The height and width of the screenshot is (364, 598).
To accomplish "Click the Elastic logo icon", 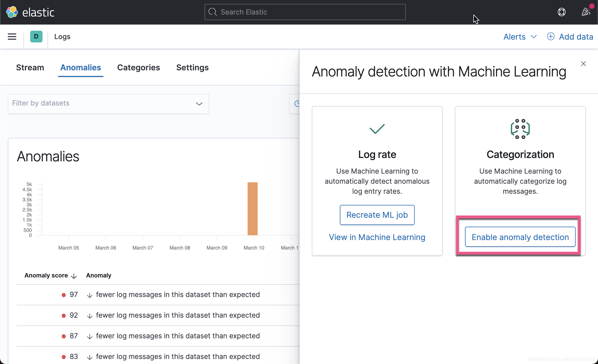I will (x=12, y=12).
